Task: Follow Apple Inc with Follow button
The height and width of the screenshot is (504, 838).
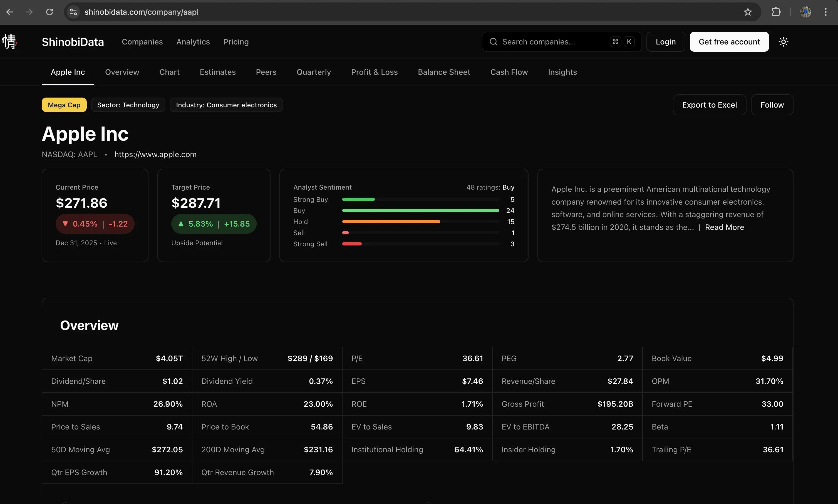Action: coord(772,105)
